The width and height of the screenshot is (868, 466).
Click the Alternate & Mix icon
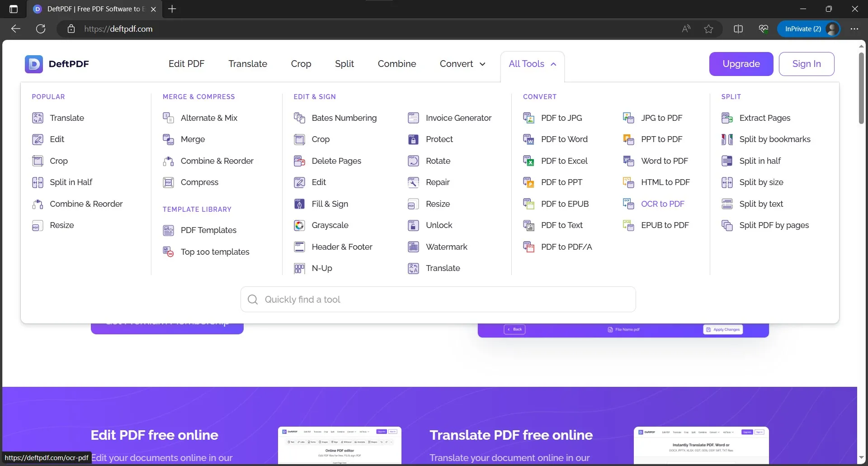(x=168, y=118)
